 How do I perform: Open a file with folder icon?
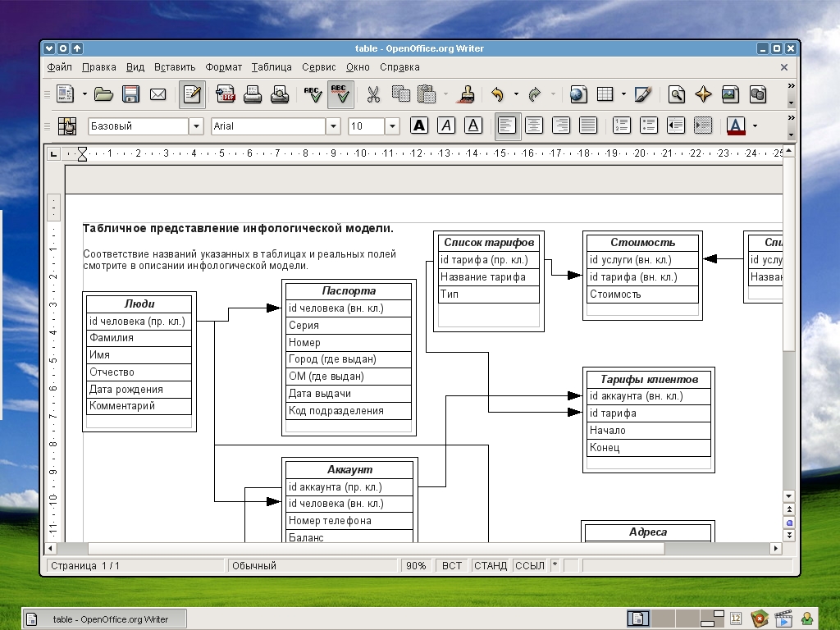tap(103, 95)
